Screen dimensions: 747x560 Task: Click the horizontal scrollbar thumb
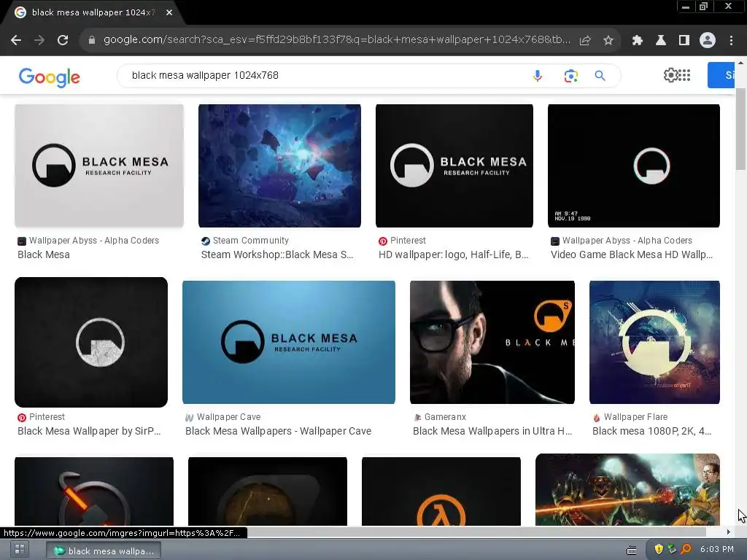pyautogui.click(x=476, y=532)
